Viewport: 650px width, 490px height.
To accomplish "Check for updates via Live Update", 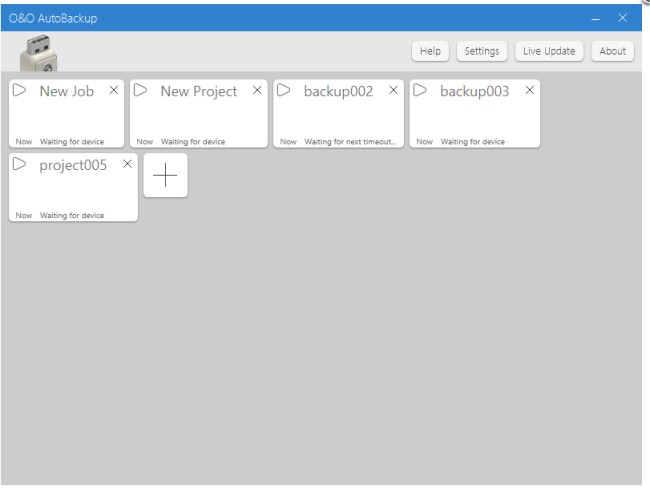I will tap(549, 51).
